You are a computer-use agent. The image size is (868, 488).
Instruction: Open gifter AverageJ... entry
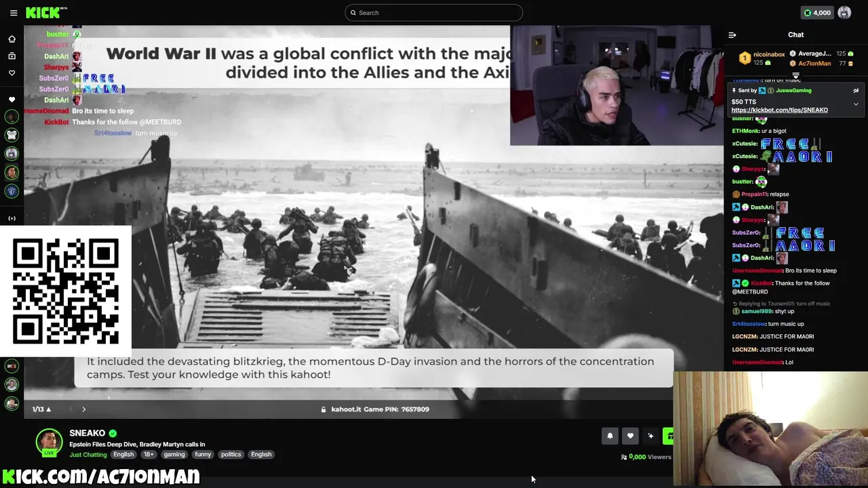pos(814,54)
